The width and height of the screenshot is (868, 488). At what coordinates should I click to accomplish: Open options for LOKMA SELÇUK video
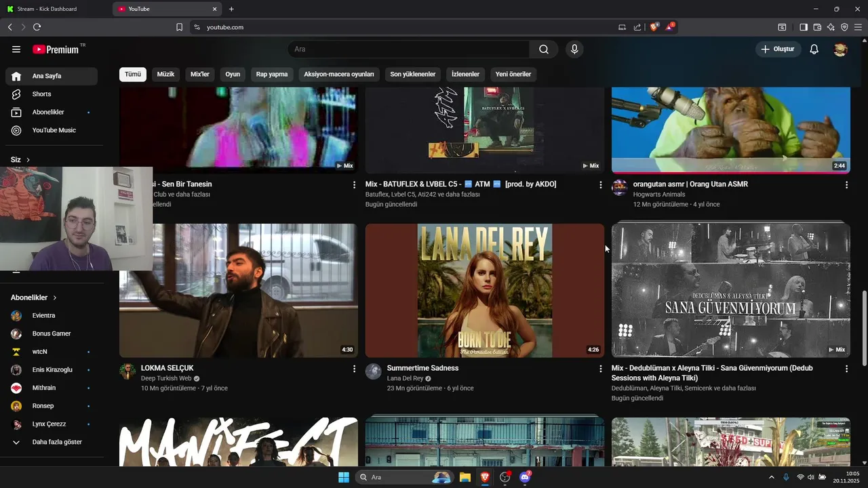pos(354,369)
